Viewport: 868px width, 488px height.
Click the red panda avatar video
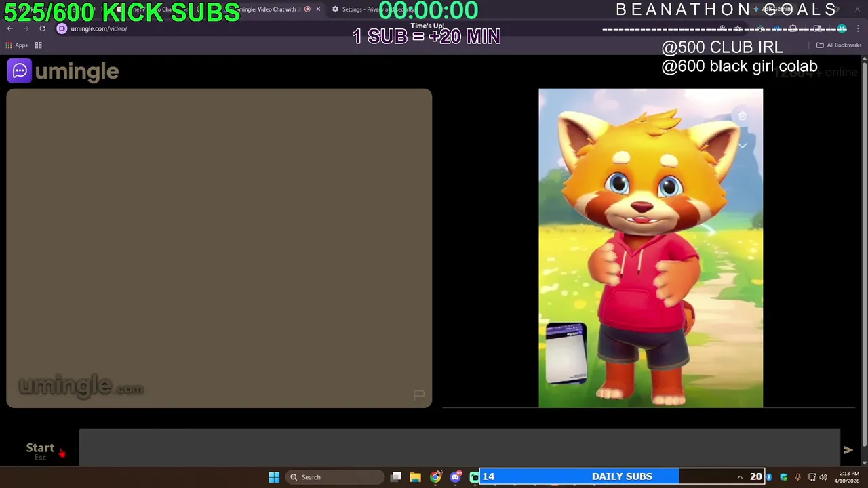[650, 248]
